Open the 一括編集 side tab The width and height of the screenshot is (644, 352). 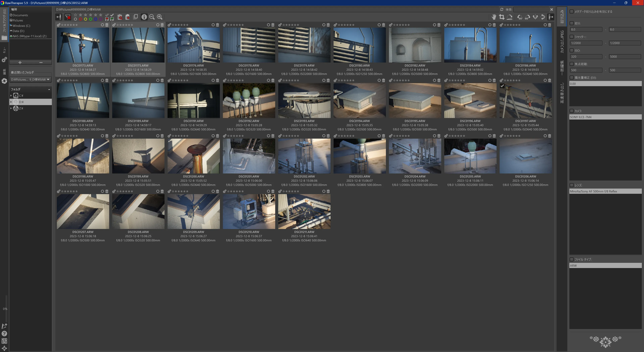point(562,67)
